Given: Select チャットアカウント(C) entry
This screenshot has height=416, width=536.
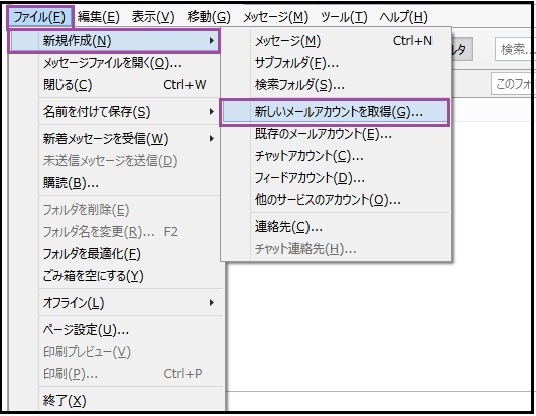Looking at the screenshot, I should click(x=335, y=156).
